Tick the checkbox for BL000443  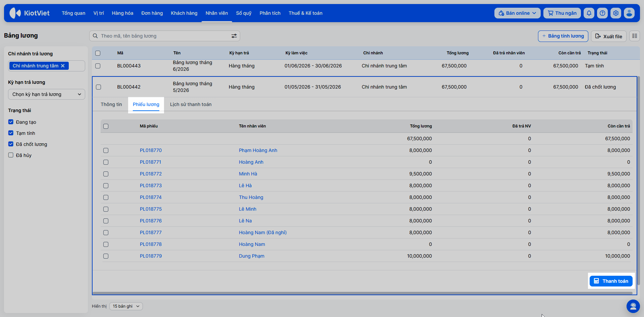98,66
